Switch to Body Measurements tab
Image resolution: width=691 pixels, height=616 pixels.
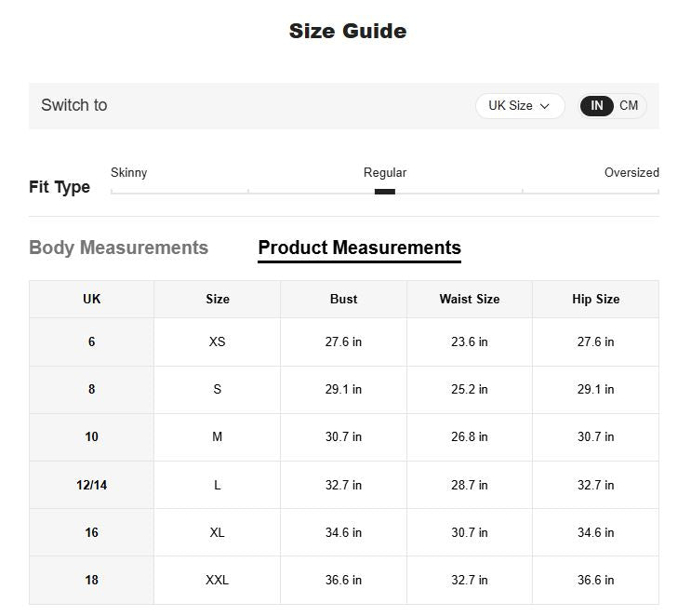coord(118,248)
